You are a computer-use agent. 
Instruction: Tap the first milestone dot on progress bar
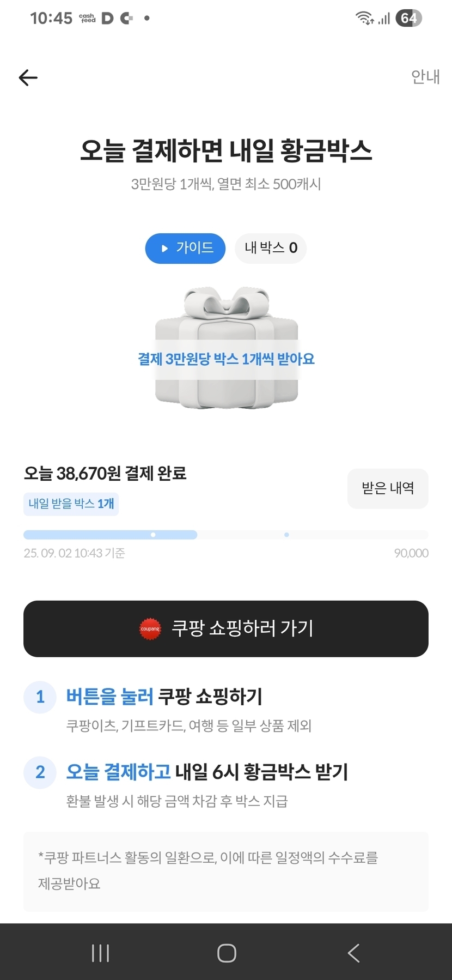(153, 535)
